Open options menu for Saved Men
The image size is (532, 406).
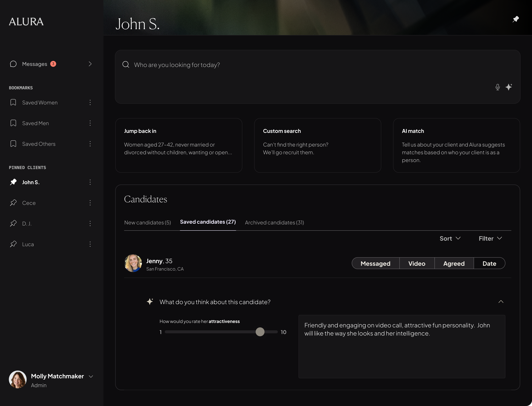coord(90,123)
